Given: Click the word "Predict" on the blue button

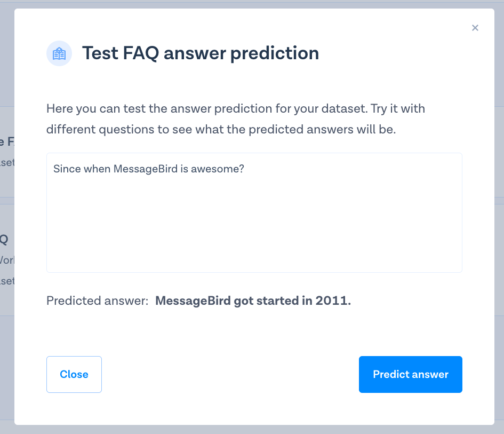Looking at the screenshot, I should click(x=391, y=374).
